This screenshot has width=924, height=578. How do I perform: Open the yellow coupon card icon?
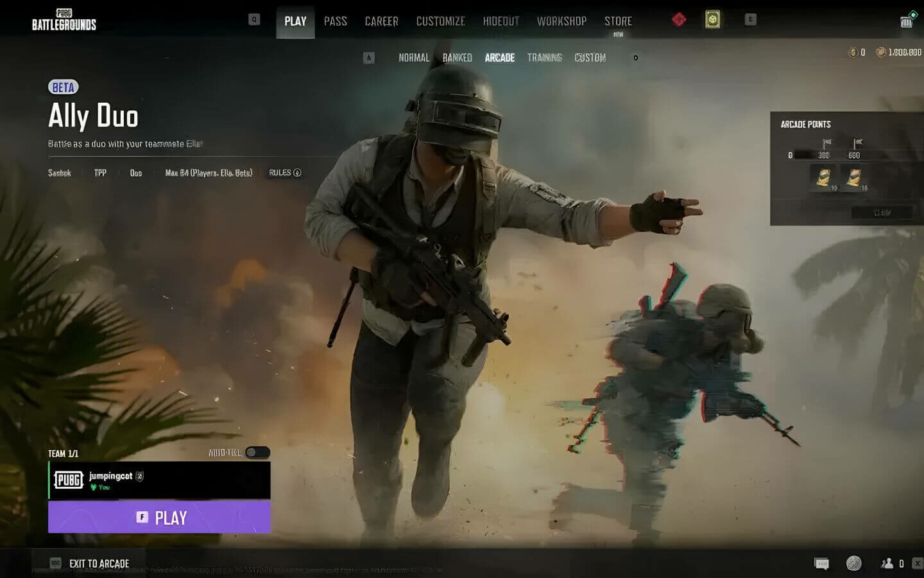pos(712,20)
